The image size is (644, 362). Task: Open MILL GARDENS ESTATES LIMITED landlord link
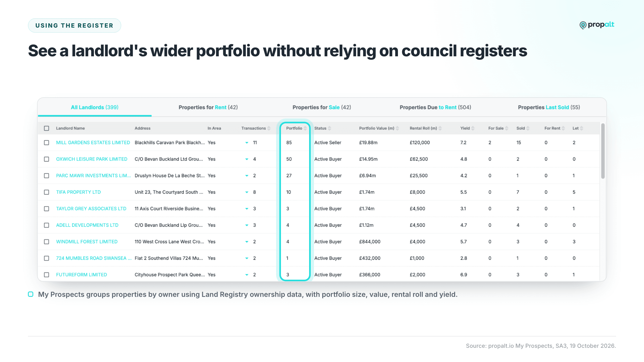(x=93, y=143)
